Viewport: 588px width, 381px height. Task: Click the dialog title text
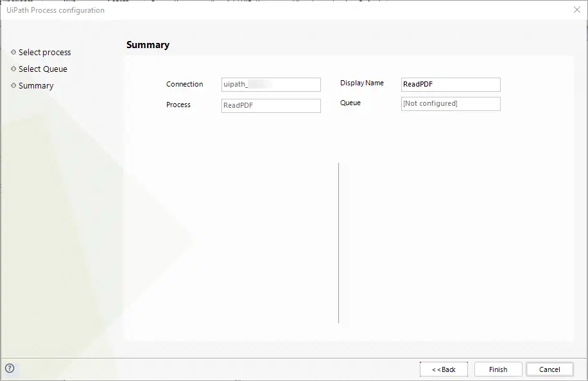[55, 10]
